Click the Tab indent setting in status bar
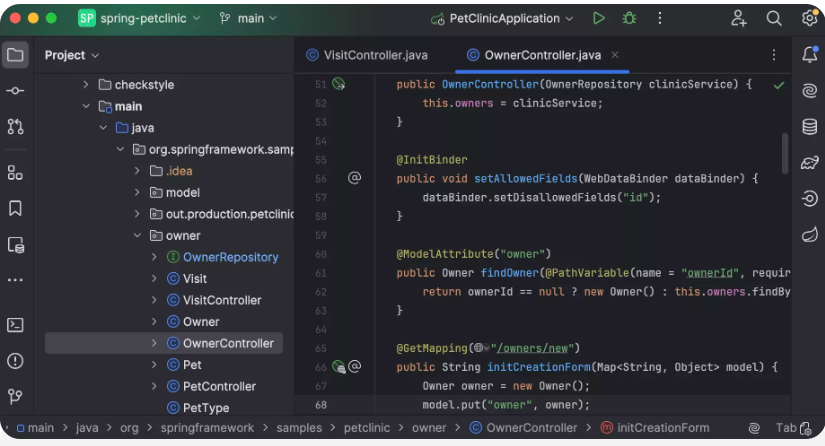This screenshot has width=825, height=446. [786, 428]
